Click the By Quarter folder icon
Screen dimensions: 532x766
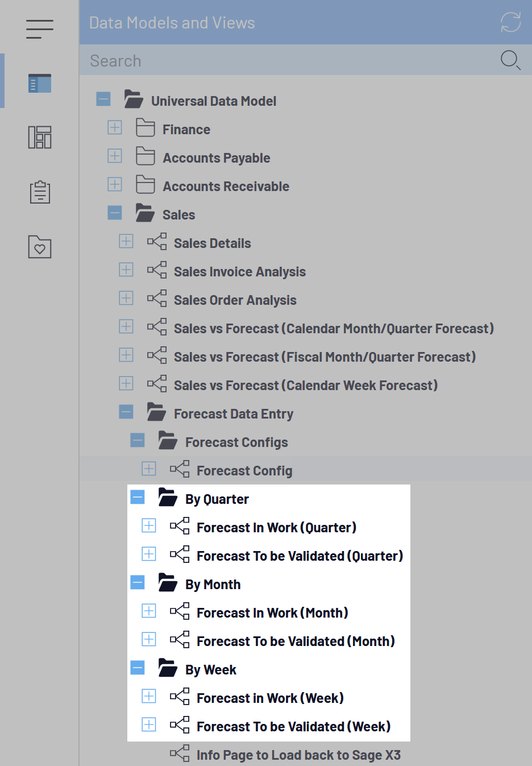tap(168, 497)
